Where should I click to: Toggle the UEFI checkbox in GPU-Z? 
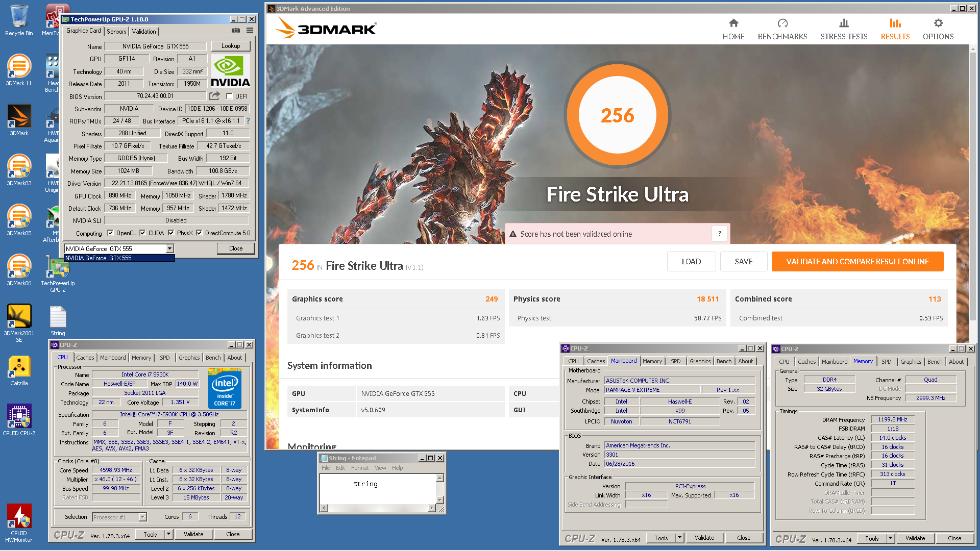coord(230,96)
